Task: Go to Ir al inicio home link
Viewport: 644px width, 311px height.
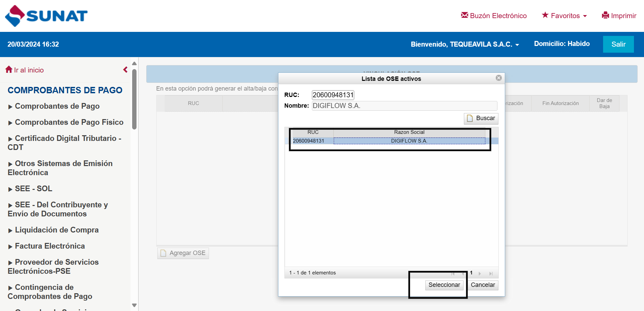Action: click(25, 70)
